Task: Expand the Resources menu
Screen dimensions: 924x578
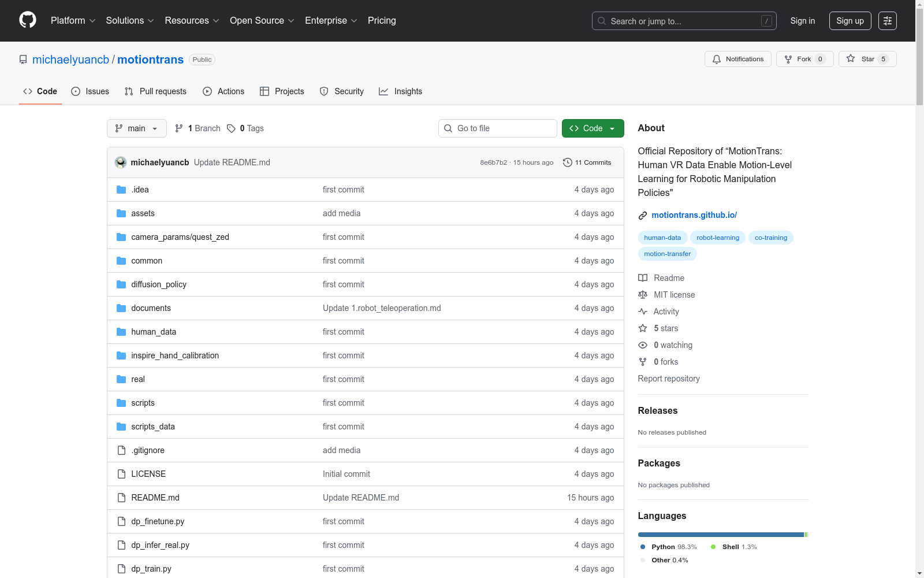Action: (192, 20)
